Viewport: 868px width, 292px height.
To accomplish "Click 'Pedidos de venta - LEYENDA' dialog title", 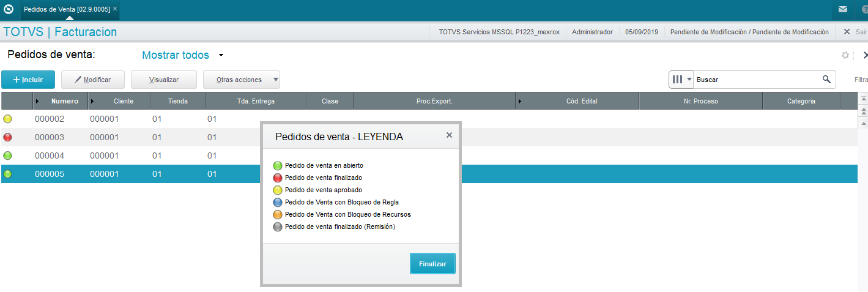I will (339, 137).
